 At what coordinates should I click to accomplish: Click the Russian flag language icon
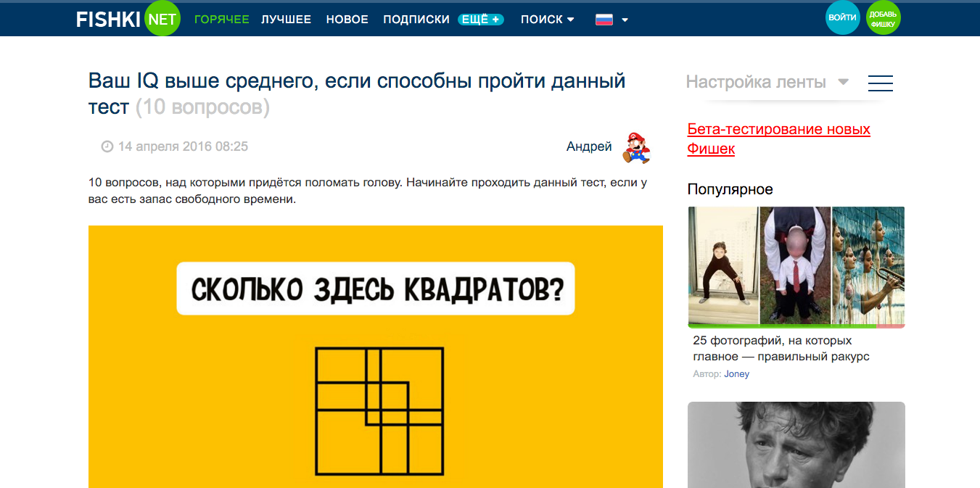pyautogui.click(x=604, y=20)
